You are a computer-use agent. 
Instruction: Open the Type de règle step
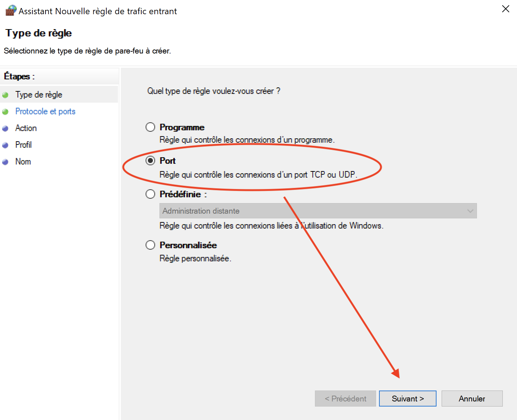tap(39, 95)
